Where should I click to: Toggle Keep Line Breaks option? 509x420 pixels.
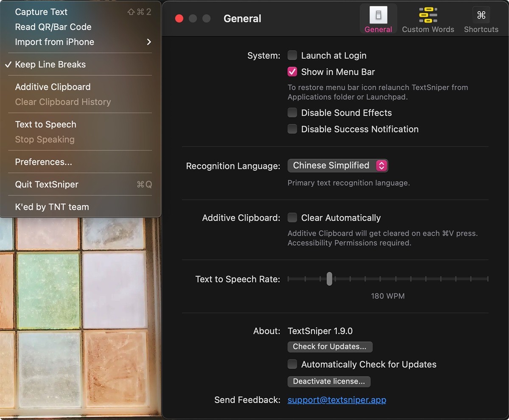[x=50, y=64]
